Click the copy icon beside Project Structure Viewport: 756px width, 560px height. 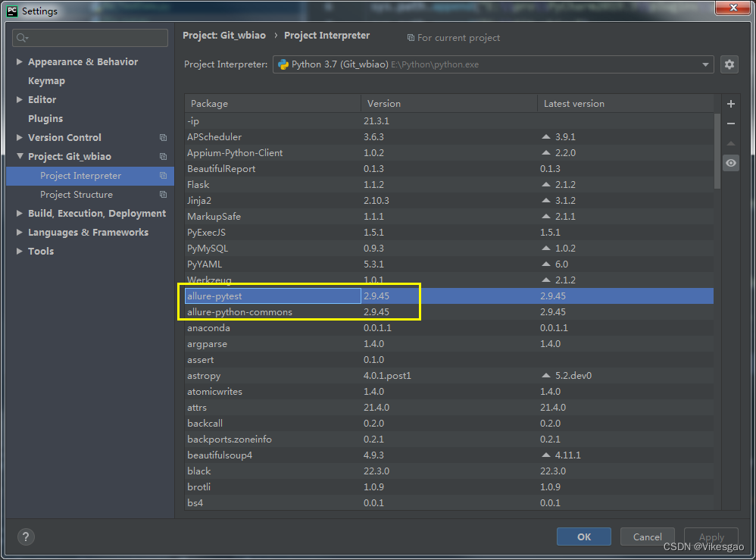163,195
